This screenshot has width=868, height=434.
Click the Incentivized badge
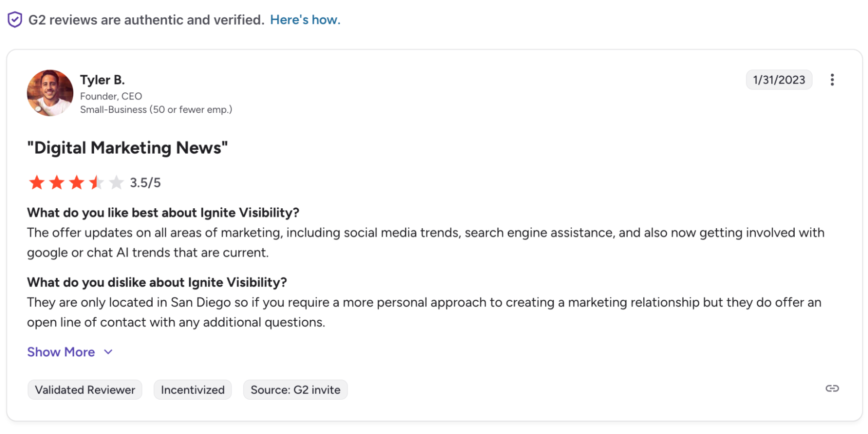tap(193, 390)
